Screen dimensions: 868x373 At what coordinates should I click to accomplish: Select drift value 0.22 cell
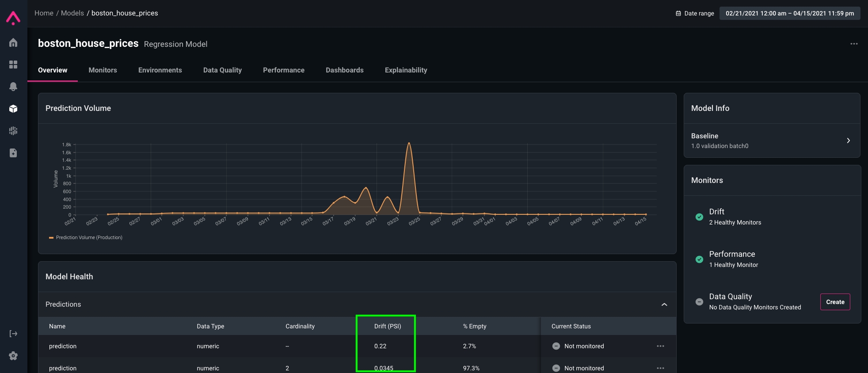[x=380, y=346]
